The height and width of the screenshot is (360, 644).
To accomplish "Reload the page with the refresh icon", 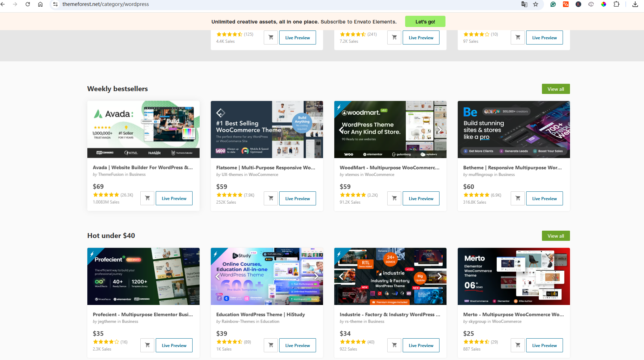I will pos(28,4).
